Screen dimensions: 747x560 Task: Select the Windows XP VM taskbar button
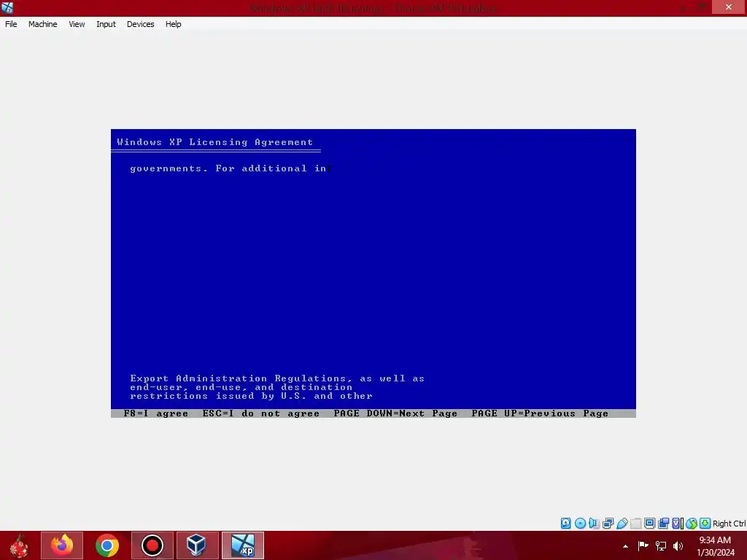pyautogui.click(x=243, y=545)
